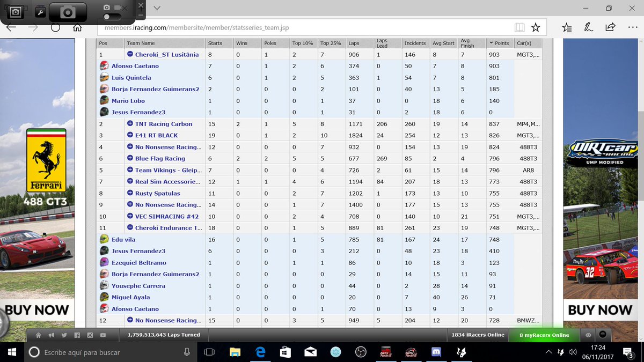Click iRacing footer Facebook icon

coord(77,335)
